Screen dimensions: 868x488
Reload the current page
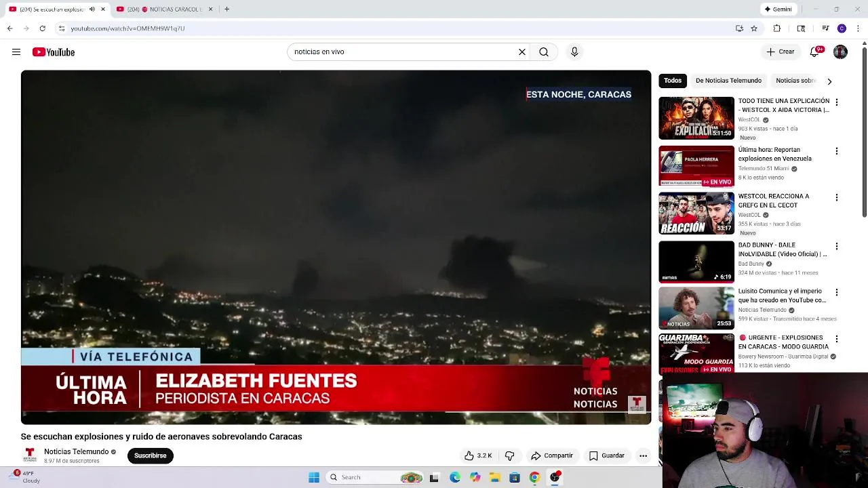pos(42,28)
